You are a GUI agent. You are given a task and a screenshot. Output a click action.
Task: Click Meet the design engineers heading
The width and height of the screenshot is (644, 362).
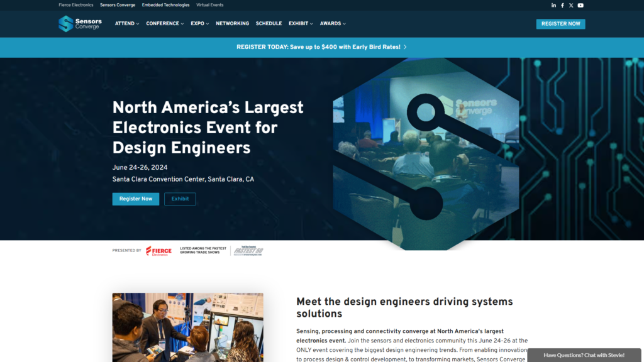[404, 308]
